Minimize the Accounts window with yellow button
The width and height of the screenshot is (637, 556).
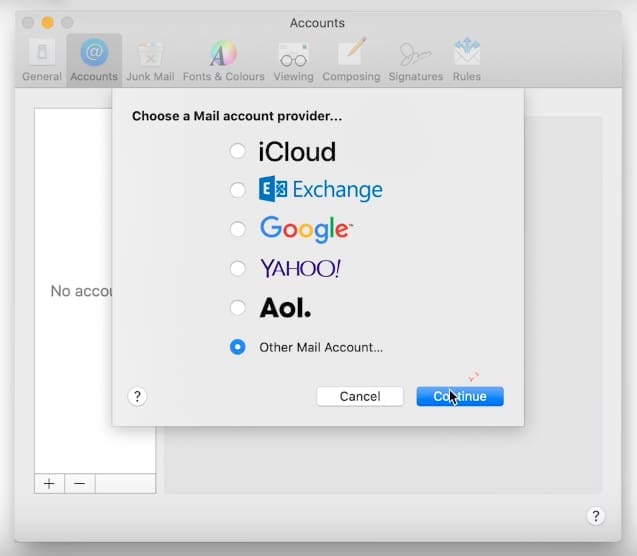click(48, 22)
